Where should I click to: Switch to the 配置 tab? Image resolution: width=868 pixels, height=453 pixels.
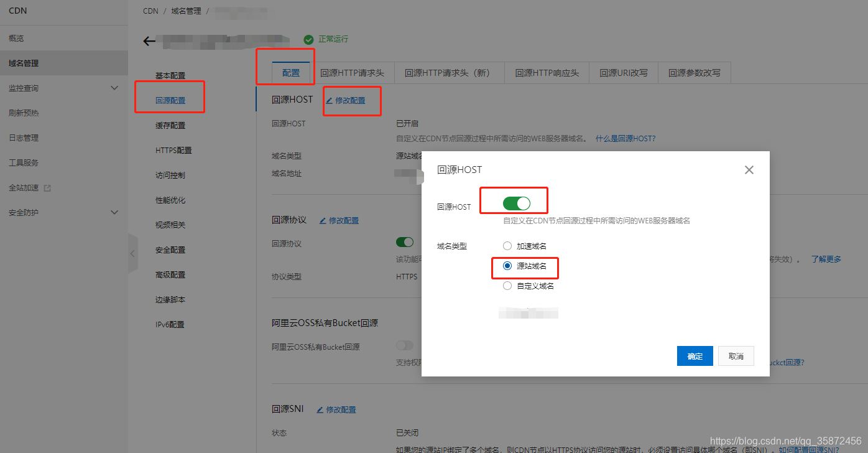click(291, 73)
